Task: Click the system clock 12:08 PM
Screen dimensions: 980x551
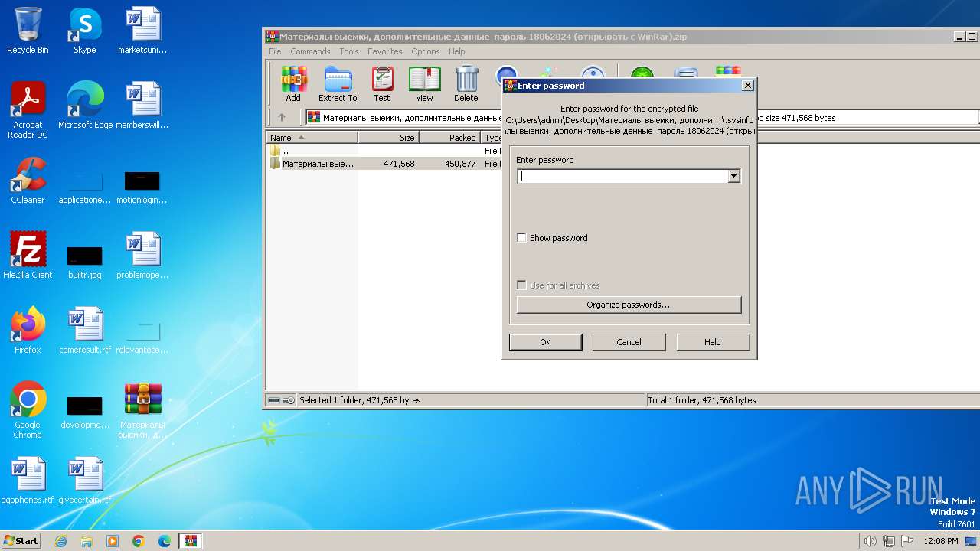Action: click(940, 541)
